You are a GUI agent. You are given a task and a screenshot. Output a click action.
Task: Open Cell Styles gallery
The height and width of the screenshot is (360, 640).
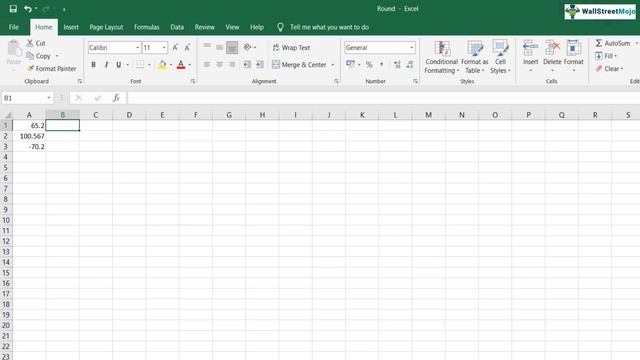[x=500, y=57]
